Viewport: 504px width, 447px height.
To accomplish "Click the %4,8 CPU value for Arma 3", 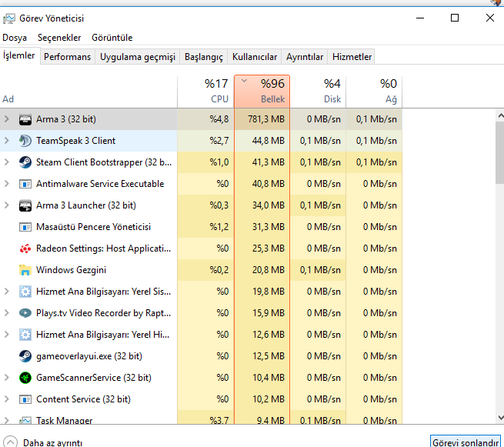I will click(219, 119).
